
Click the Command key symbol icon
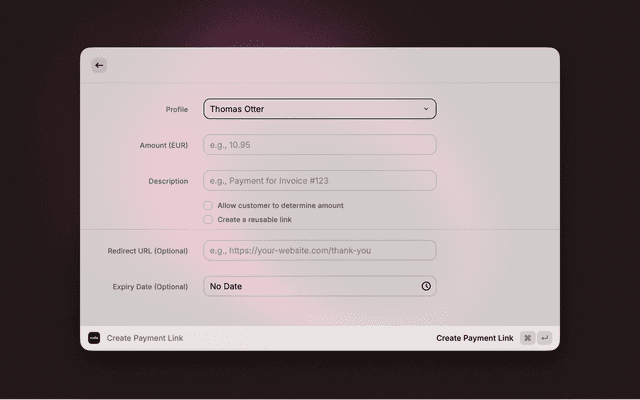pos(527,338)
